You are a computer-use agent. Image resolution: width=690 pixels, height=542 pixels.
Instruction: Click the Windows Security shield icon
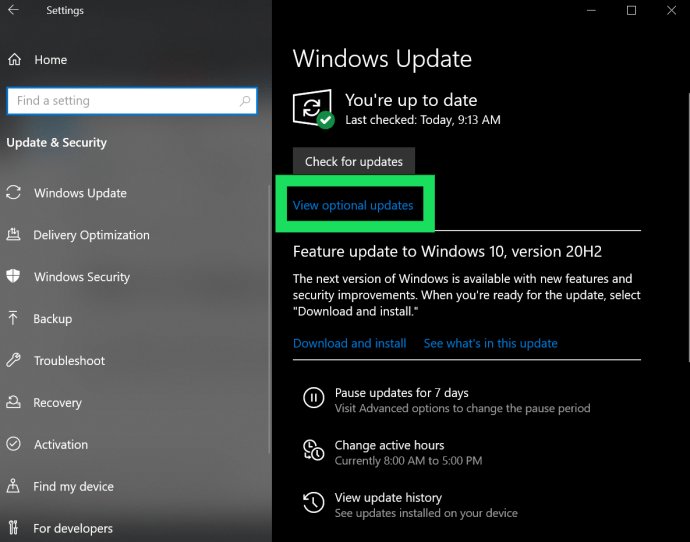pyautogui.click(x=13, y=276)
